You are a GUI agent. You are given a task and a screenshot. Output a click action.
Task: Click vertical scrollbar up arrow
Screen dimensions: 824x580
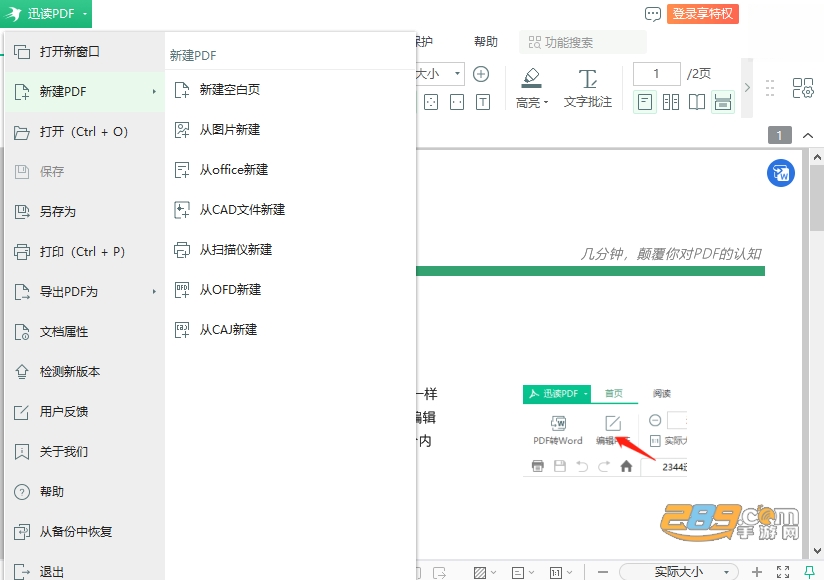(x=817, y=157)
